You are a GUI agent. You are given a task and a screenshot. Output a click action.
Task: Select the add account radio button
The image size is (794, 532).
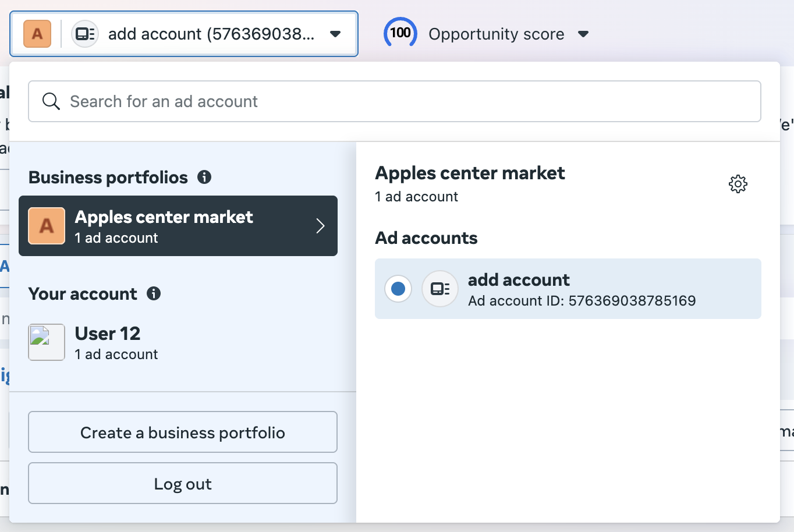pos(398,289)
